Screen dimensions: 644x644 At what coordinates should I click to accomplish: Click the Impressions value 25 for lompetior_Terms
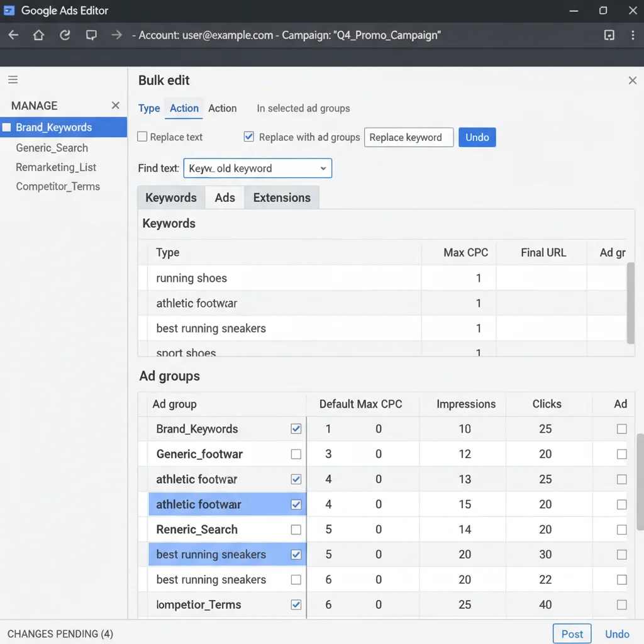[465, 604]
